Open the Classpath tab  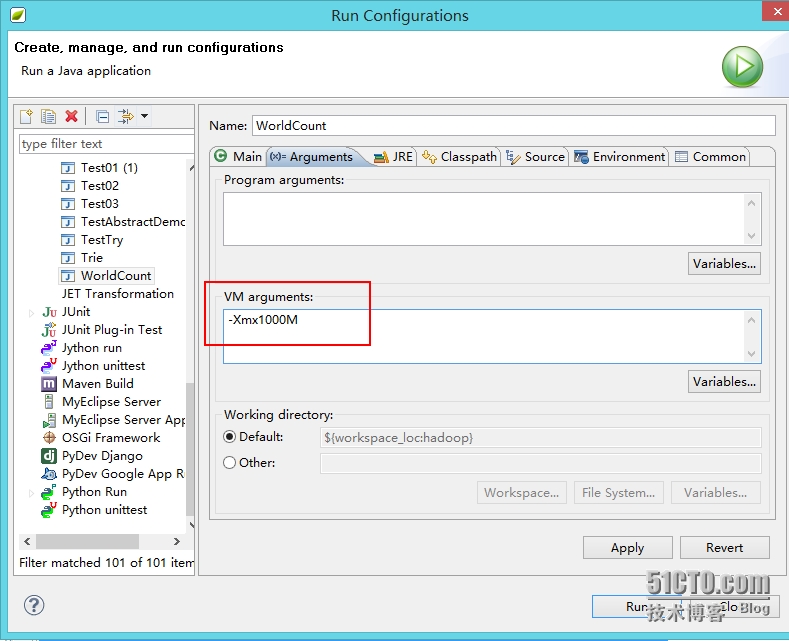click(x=459, y=156)
